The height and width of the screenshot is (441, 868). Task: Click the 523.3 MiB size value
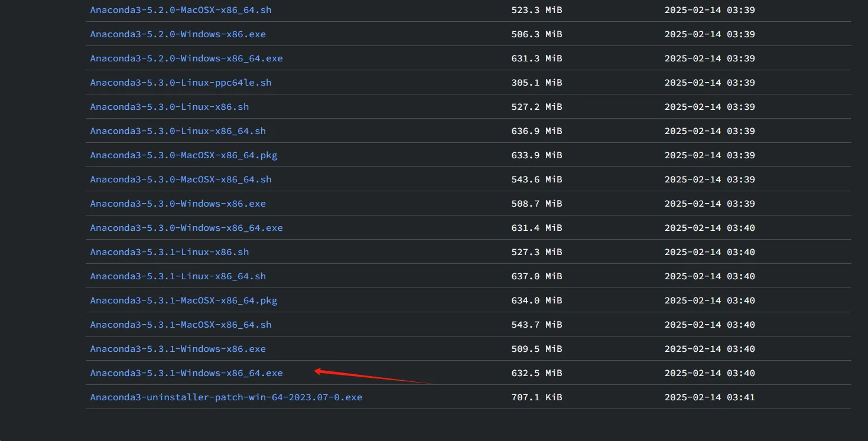click(537, 10)
